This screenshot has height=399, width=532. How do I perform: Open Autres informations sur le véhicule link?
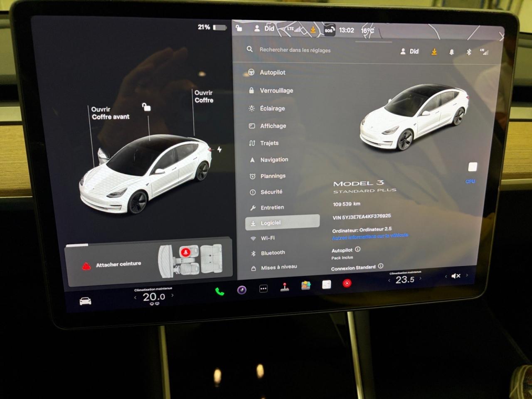(370, 236)
